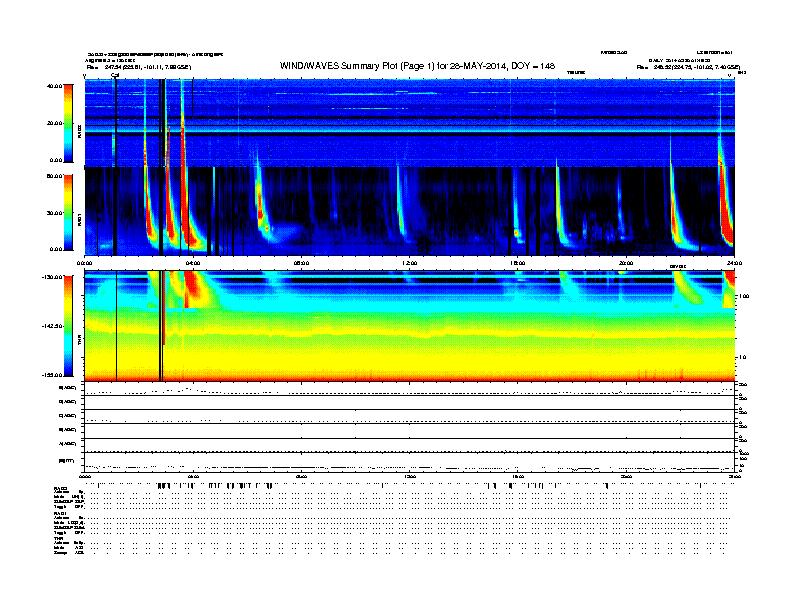Click the 16:00 tick label under RAD1 spectrogram
The height and width of the screenshot is (612, 792).
click(x=518, y=263)
